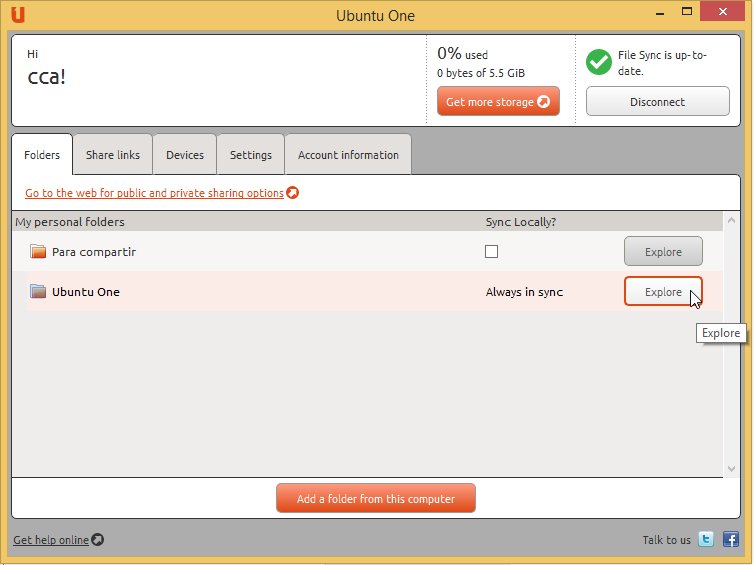This screenshot has width=754, height=565.
Task: Close the Ubuntu One window
Action: pos(723,12)
